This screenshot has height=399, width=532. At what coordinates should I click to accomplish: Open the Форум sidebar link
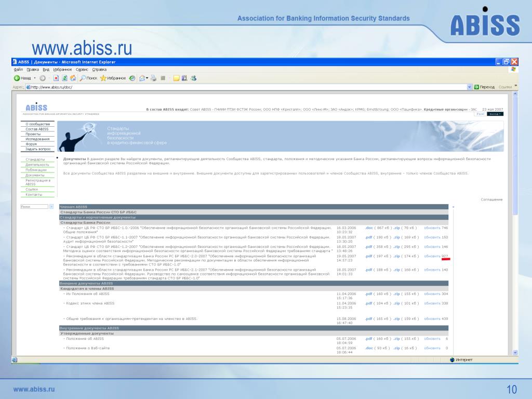(31, 144)
